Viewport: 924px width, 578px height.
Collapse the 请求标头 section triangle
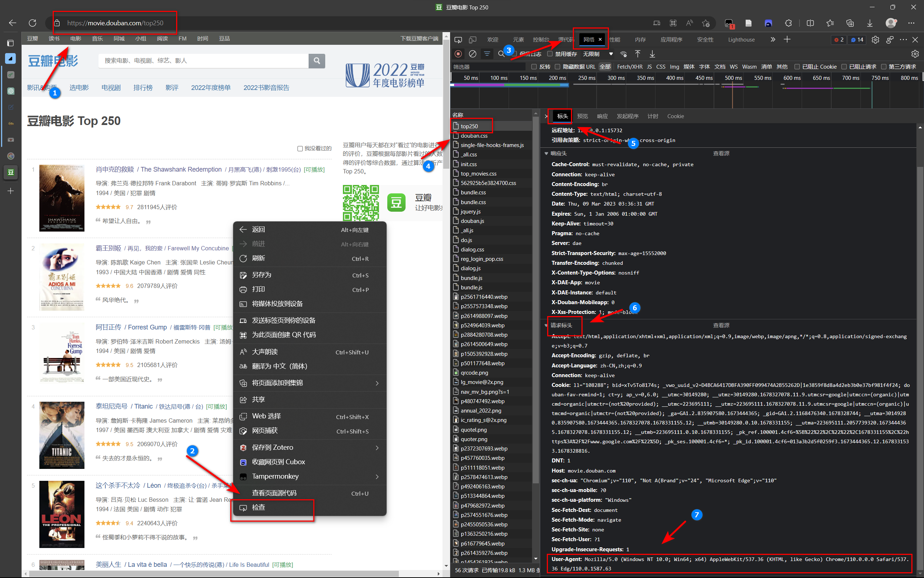click(x=546, y=325)
